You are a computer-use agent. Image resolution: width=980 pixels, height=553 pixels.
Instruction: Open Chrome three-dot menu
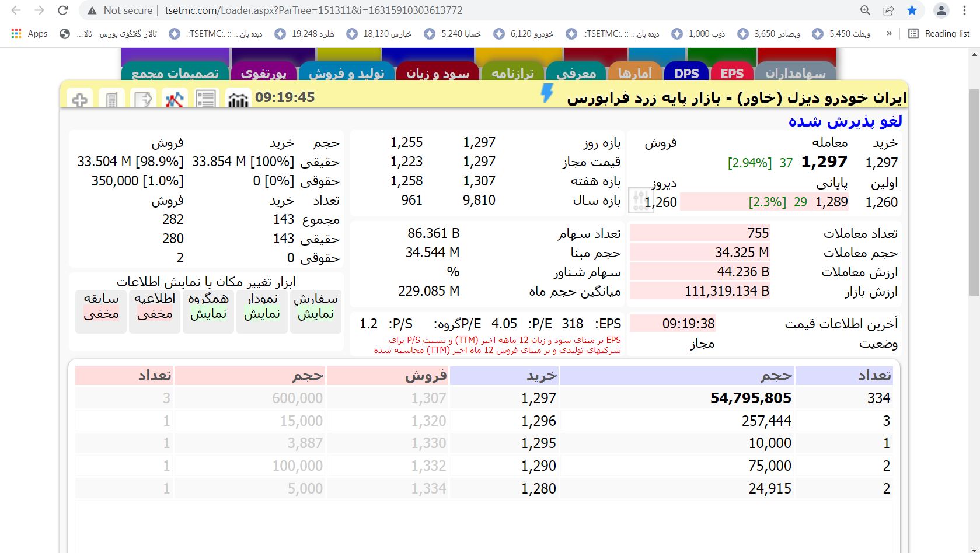tap(964, 10)
